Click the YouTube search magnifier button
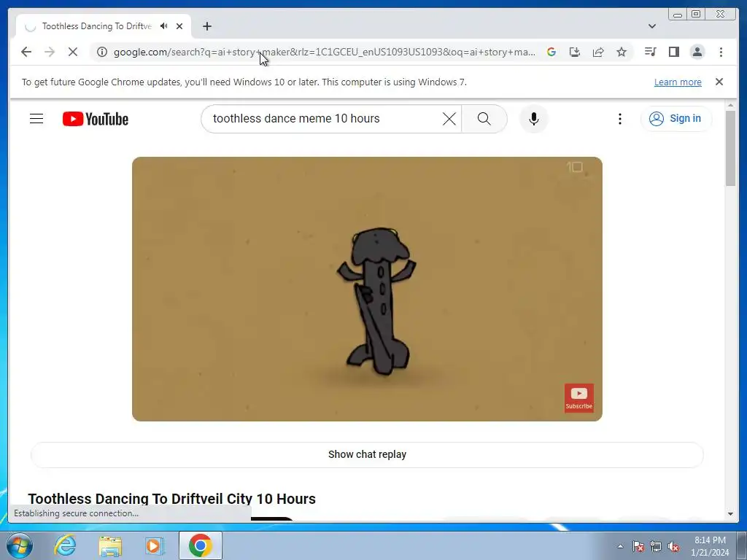The height and width of the screenshot is (560, 747). (484, 119)
